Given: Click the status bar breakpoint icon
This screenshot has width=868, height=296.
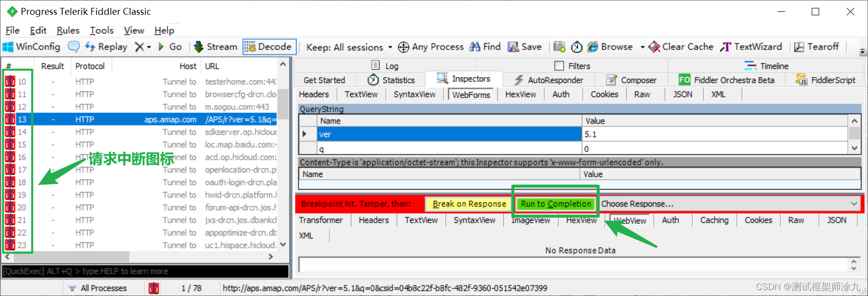Looking at the screenshot, I should (154, 288).
